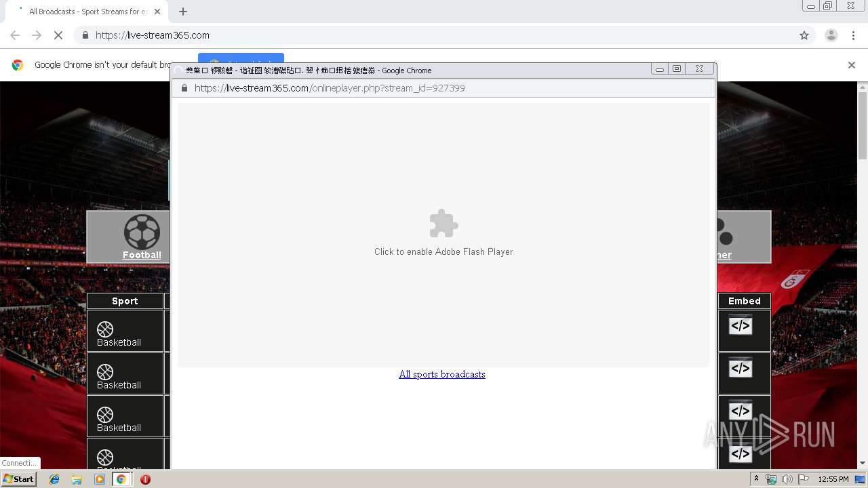Click the embed code icon in second row

[x=741, y=369]
